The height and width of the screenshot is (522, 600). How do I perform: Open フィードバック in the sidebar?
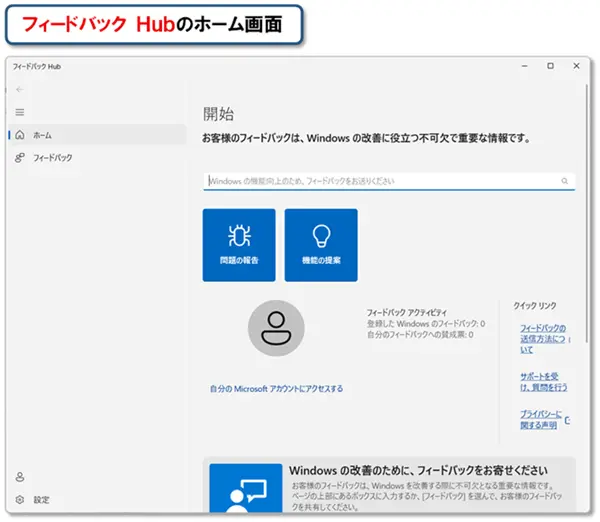[98, 157]
